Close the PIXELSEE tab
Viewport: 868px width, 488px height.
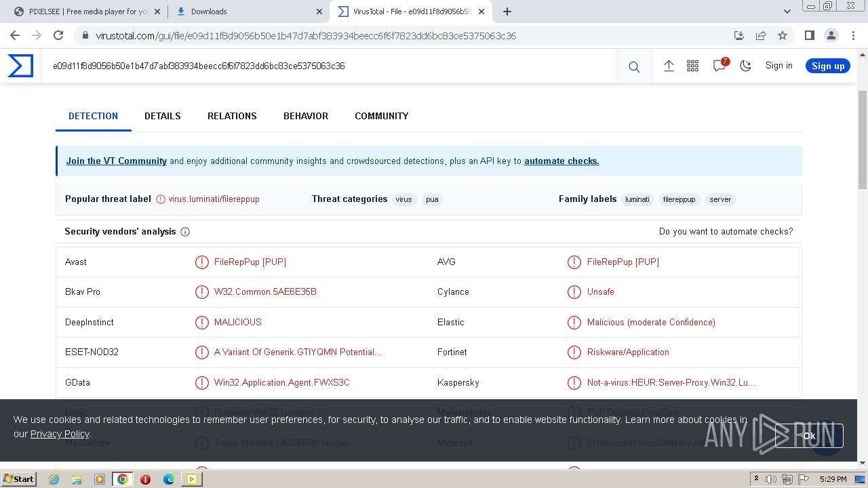157,12
